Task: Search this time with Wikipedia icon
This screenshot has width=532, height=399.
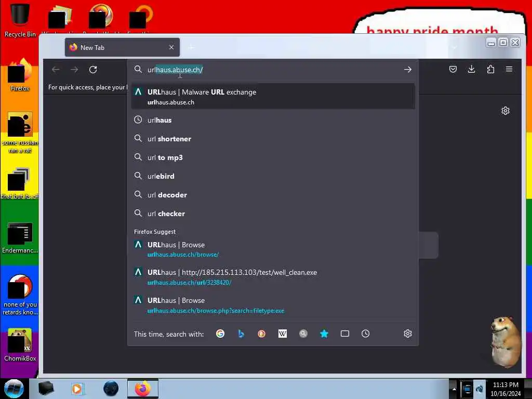Action: [x=282, y=334]
